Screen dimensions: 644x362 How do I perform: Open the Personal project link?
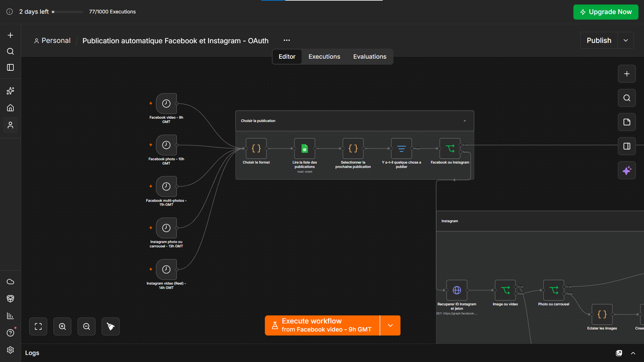[x=52, y=41]
